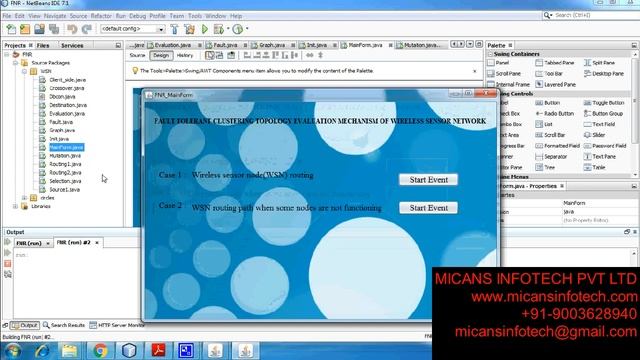Select Client_side.java in project tree
The height and width of the screenshot is (360, 640).
click(67, 80)
